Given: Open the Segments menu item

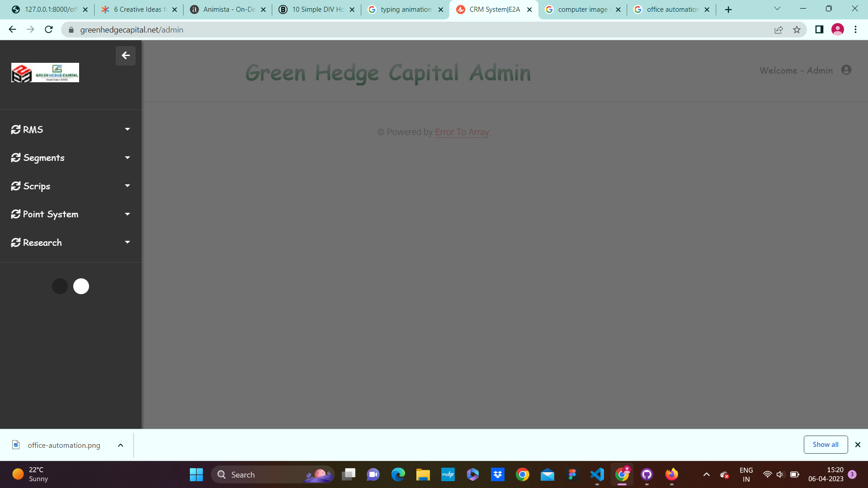Looking at the screenshot, I should coord(71,158).
